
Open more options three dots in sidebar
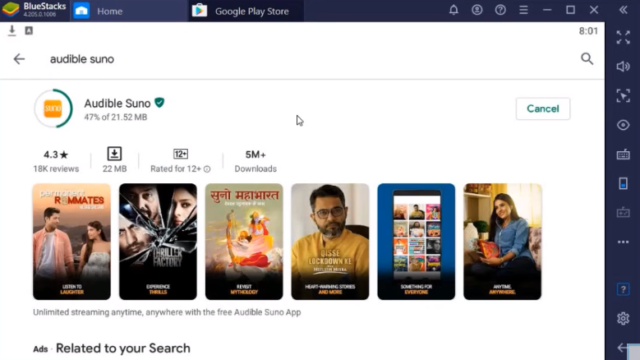[623, 242]
